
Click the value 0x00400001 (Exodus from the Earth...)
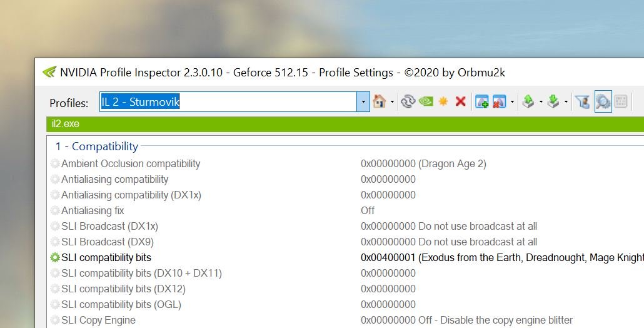click(502, 258)
